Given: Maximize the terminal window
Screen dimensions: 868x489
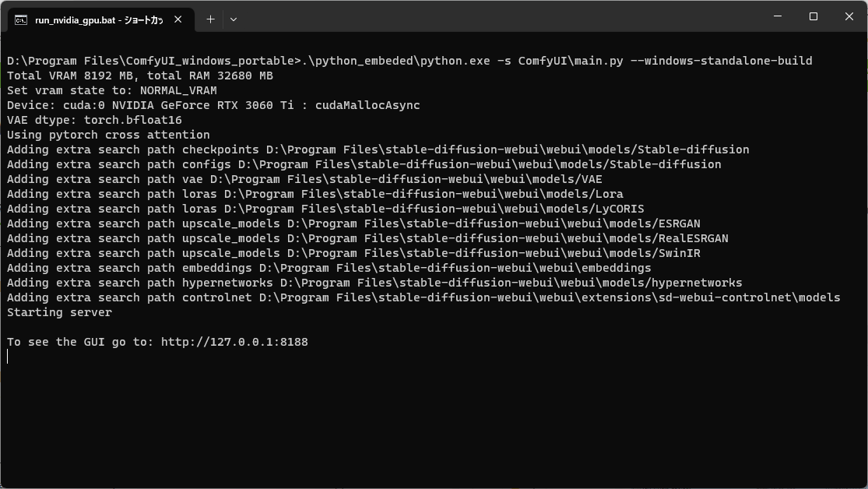Looking at the screenshot, I should tap(813, 16).
